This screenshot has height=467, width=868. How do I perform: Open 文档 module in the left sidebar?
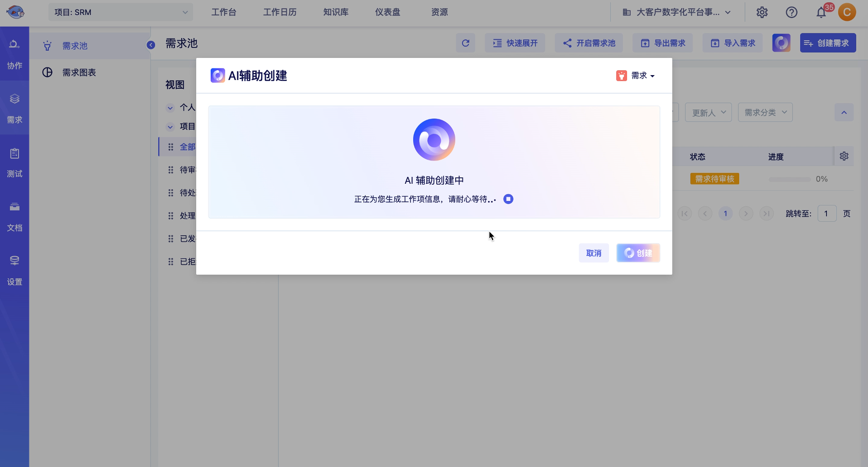[x=14, y=216]
